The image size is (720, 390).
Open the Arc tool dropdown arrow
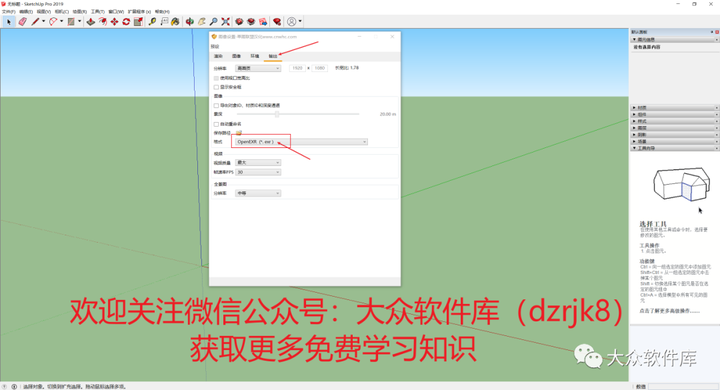(62, 21)
